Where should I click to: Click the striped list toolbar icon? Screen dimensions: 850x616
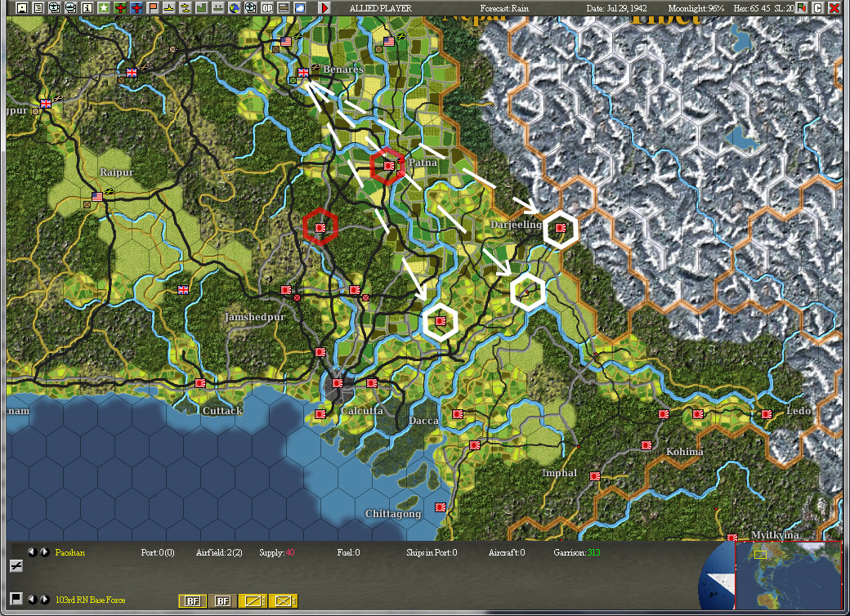[x=283, y=7]
